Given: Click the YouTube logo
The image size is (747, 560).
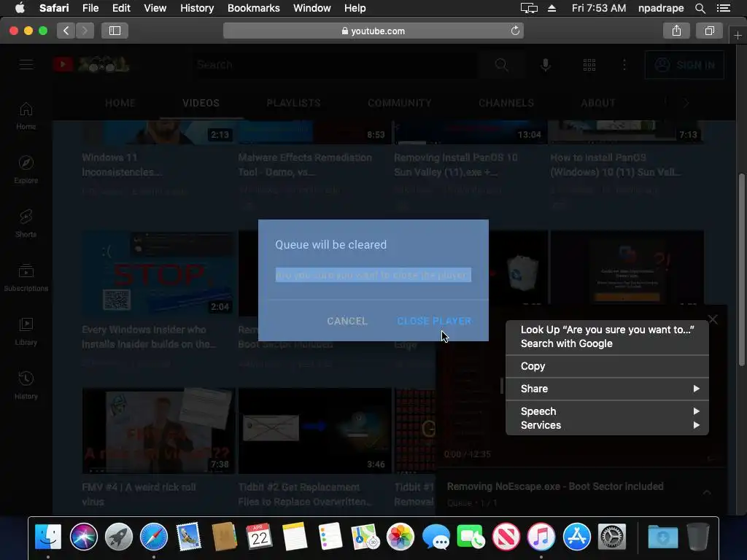Looking at the screenshot, I should coord(90,64).
